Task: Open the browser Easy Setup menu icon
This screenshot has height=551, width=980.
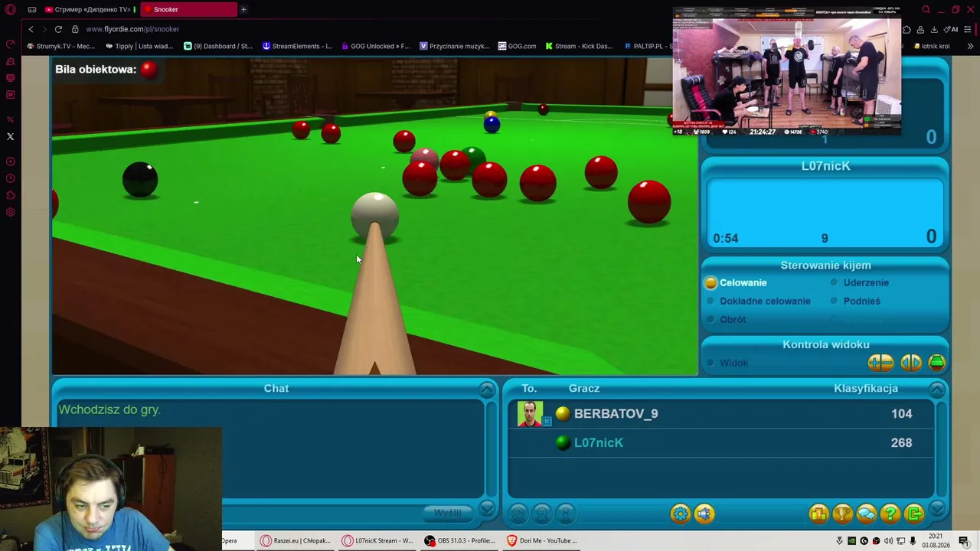Action: [968, 29]
